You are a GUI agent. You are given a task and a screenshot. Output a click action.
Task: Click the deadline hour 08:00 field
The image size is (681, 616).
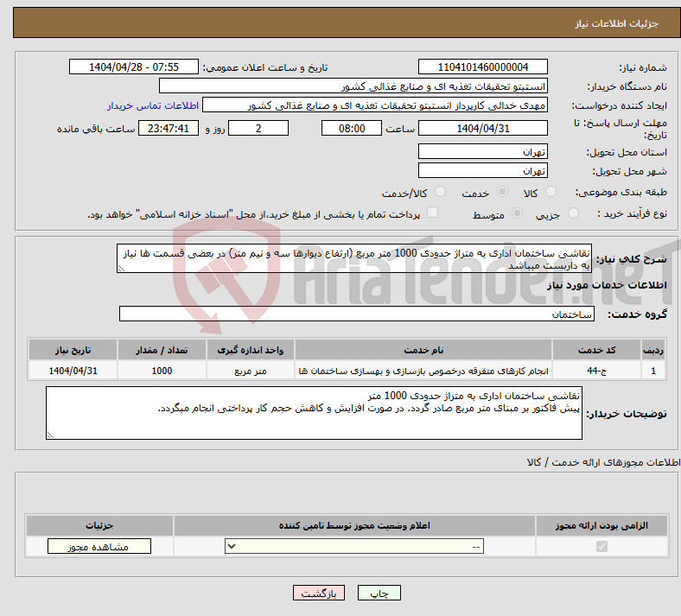tap(352, 128)
